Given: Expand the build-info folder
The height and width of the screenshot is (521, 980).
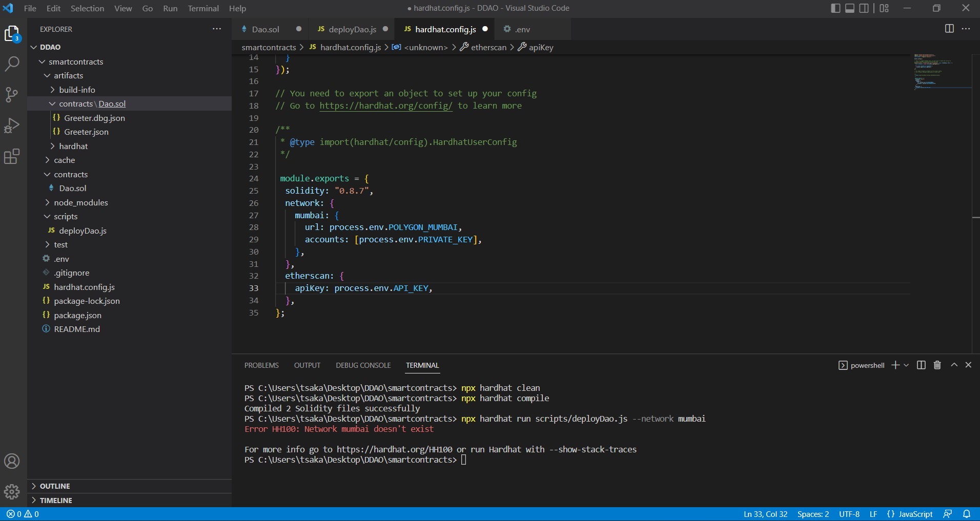Looking at the screenshot, I should (129, 90).
